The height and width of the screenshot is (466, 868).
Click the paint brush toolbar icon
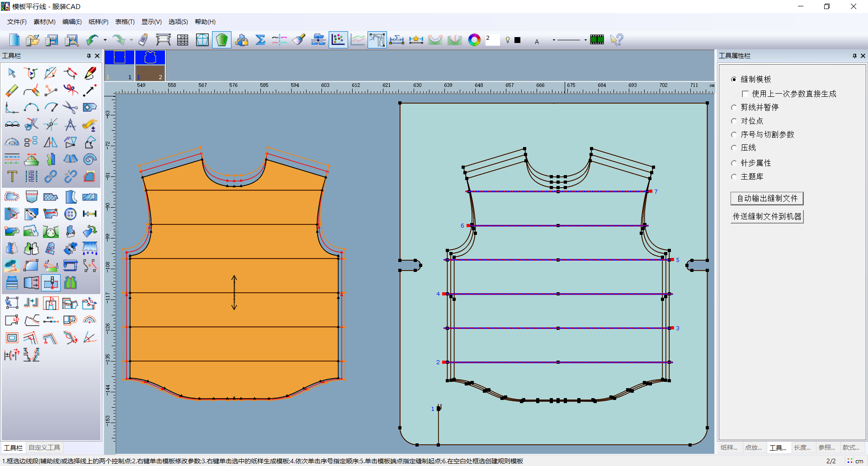coord(299,40)
